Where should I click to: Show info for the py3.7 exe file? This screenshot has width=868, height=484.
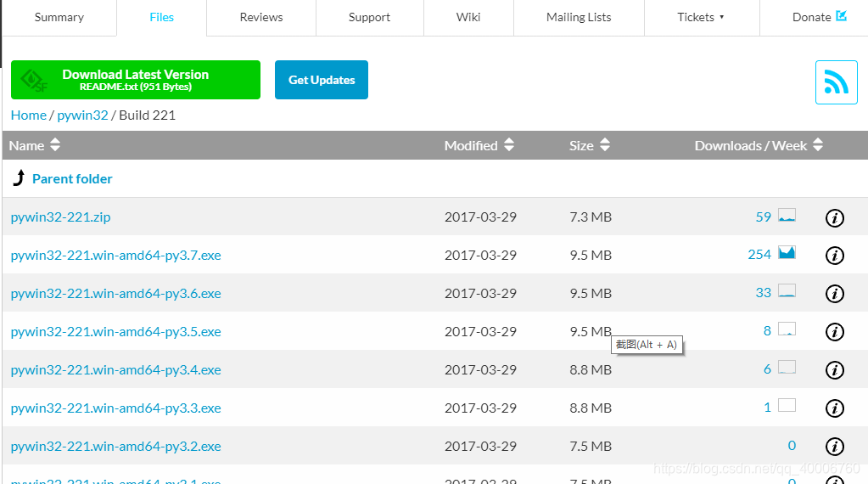pos(834,256)
